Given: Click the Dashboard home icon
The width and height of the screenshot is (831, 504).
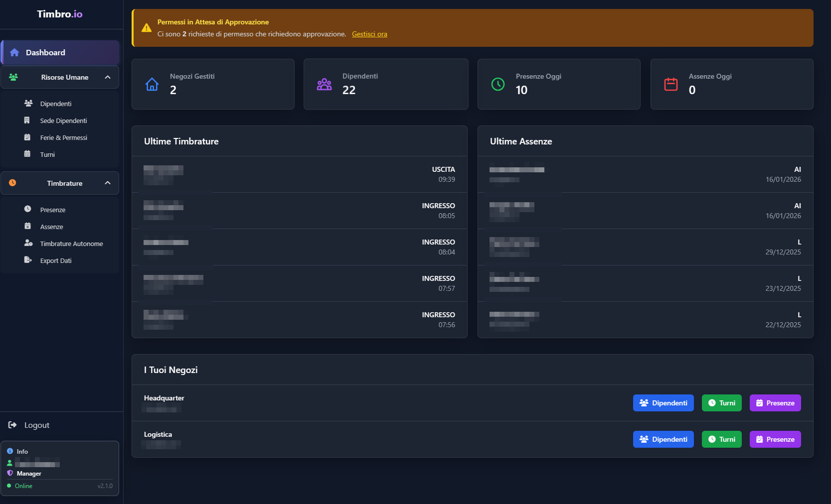Looking at the screenshot, I should [x=14, y=53].
